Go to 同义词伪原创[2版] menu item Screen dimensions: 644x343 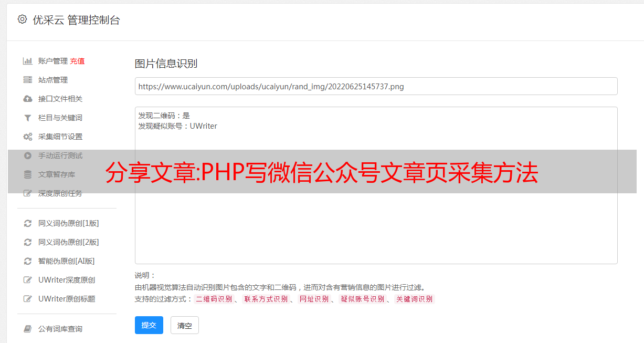pos(68,242)
